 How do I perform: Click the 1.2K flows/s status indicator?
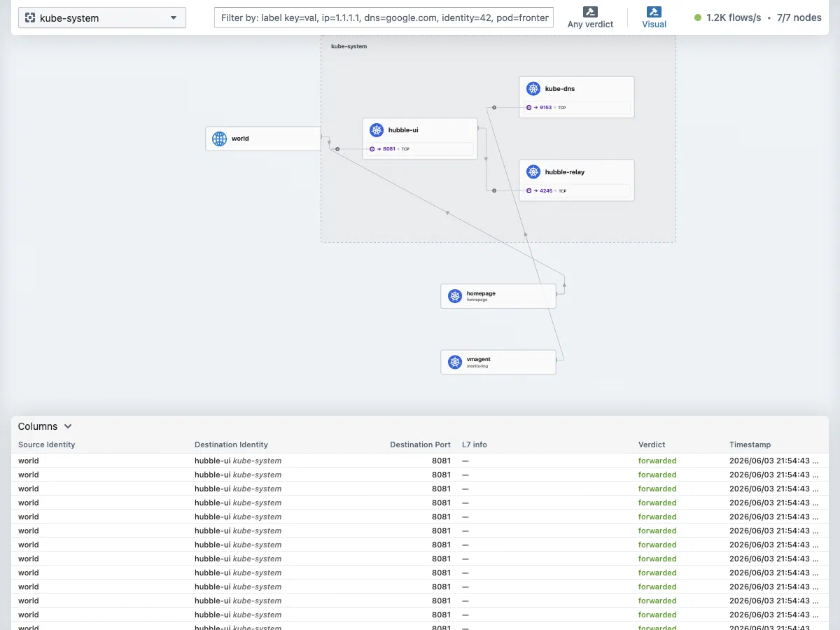click(727, 17)
